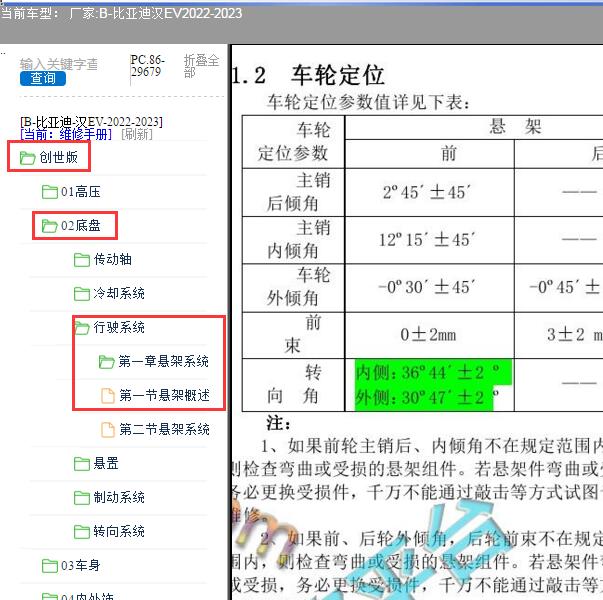The image size is (603, 600).
Task: Click the 12°15′±45′ kingpin inclination cell
Action: pos(430,240)
